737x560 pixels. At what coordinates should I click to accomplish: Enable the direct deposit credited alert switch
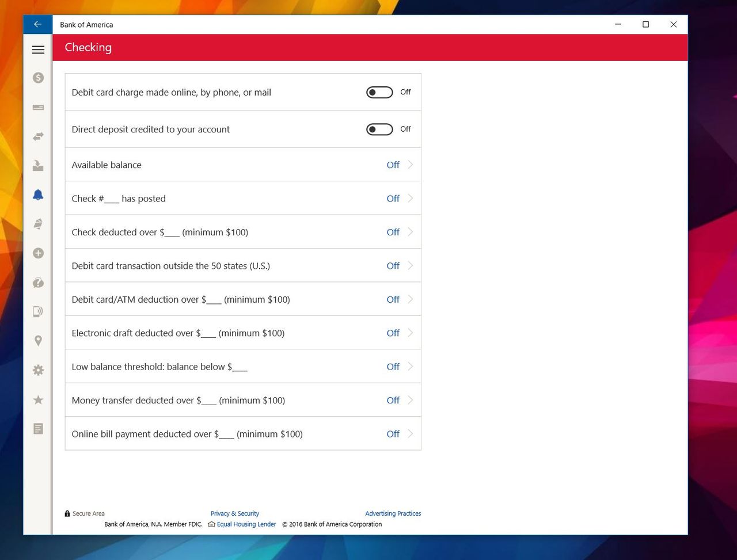point(379,129)
